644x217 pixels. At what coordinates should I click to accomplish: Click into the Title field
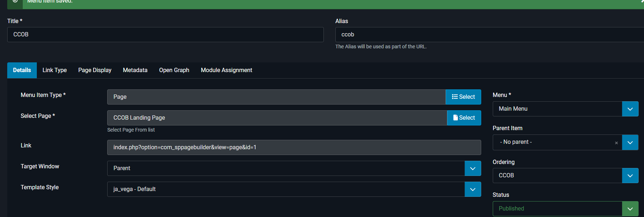(165, 35)
